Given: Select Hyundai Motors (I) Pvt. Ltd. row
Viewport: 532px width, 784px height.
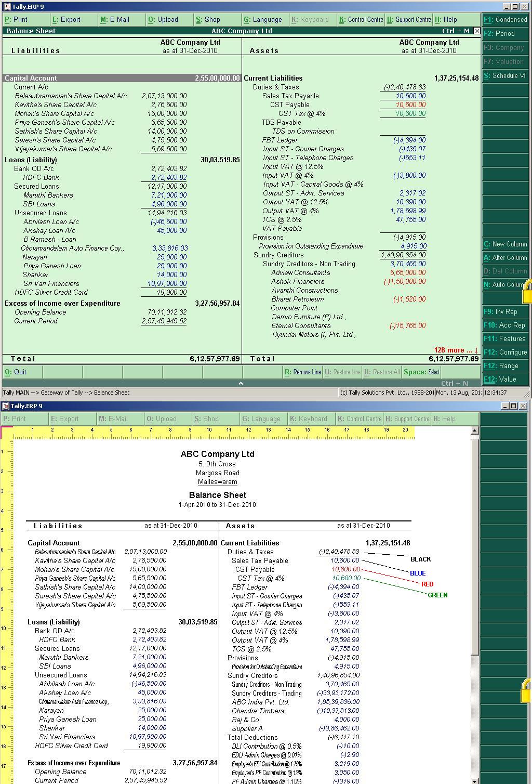Looking at the screenshot, I should 314,334.
